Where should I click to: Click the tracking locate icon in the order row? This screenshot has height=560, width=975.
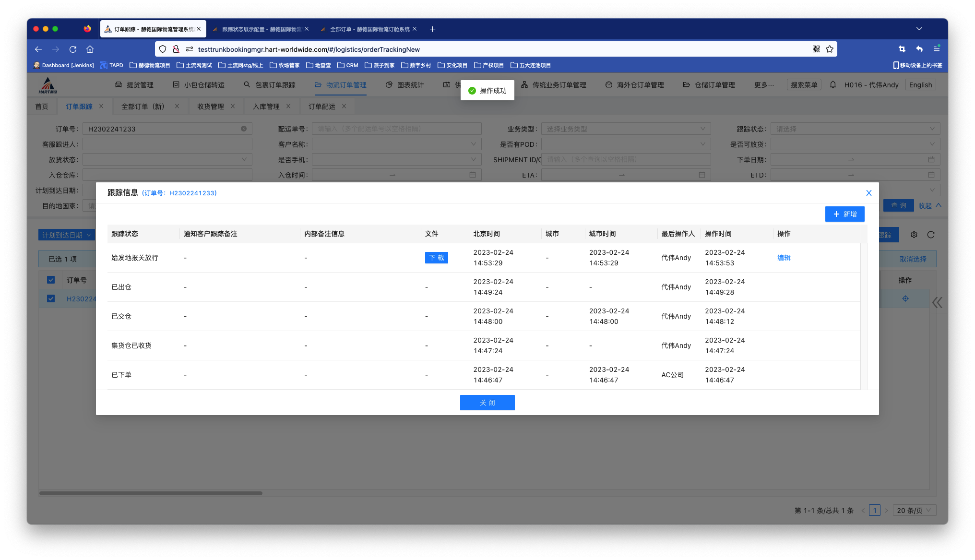[905, 298]
